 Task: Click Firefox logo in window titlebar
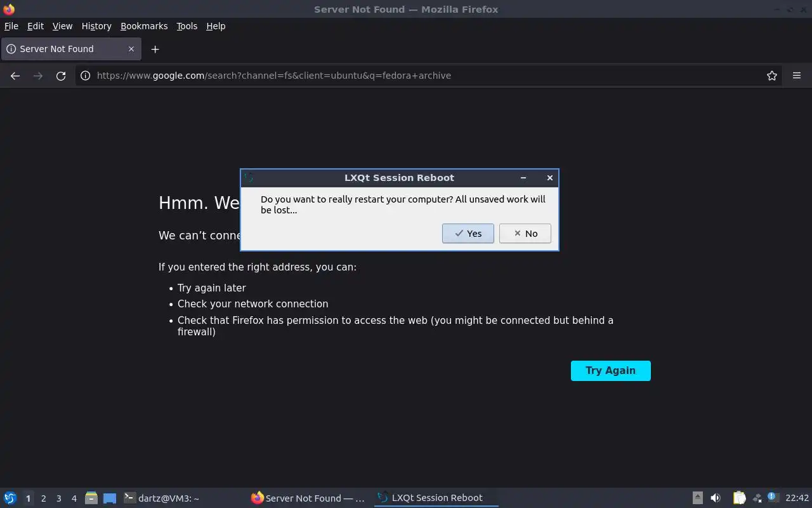point(9,10)
